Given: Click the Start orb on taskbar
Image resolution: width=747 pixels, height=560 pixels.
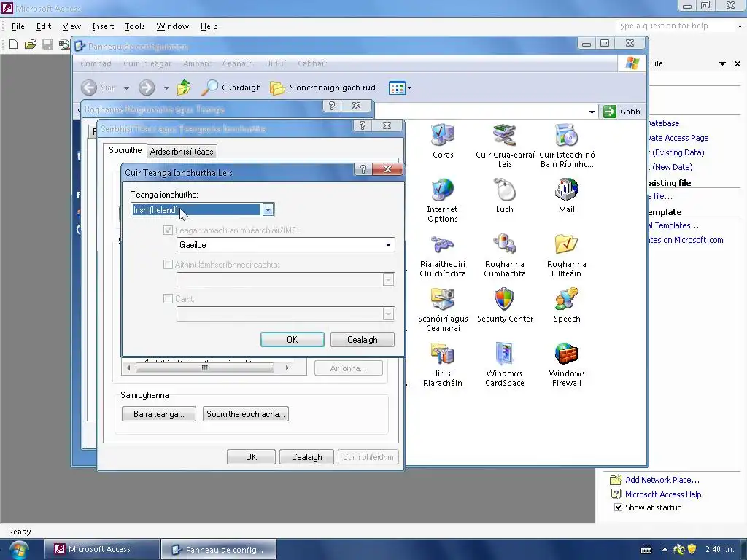Looking at the screenshot, I should point(18,550).
